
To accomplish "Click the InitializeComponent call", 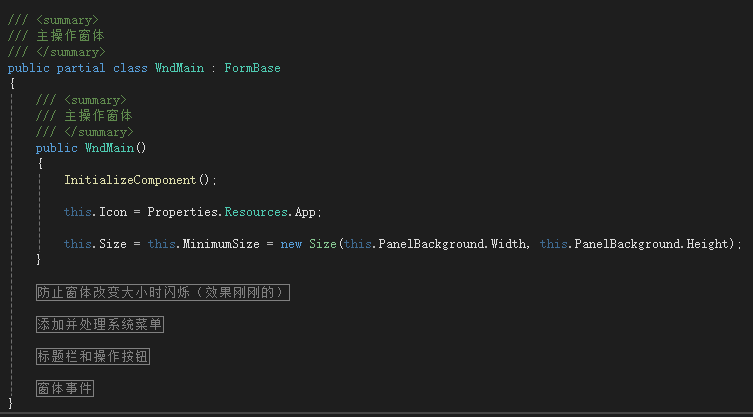I will click(131, 180).
